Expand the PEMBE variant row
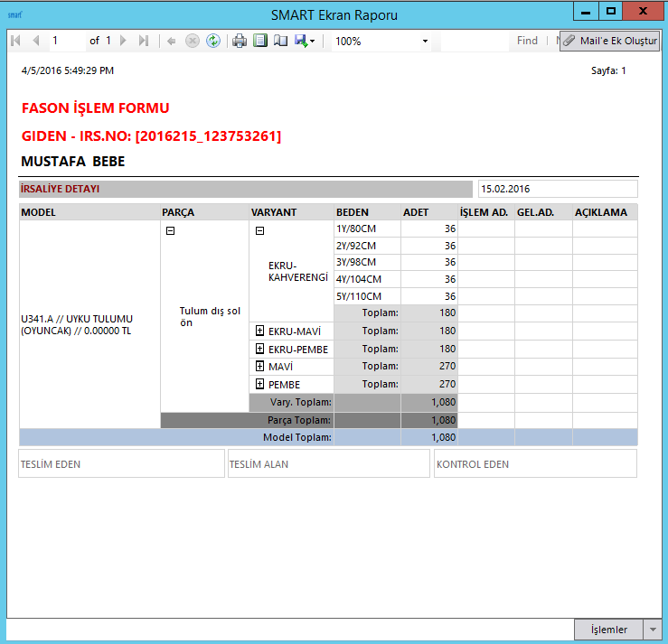 pyautogui.click(x=259, y=384)
